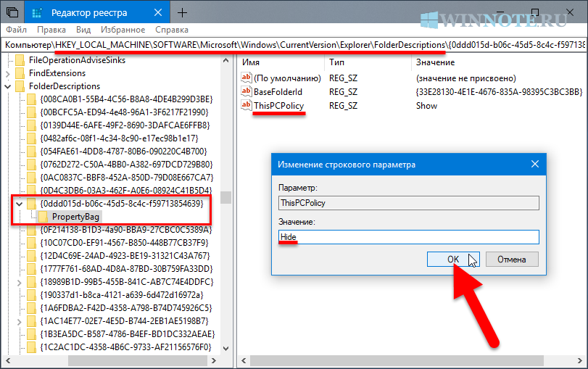
Task: Click the Отмена button
Action: coord(512,259)
